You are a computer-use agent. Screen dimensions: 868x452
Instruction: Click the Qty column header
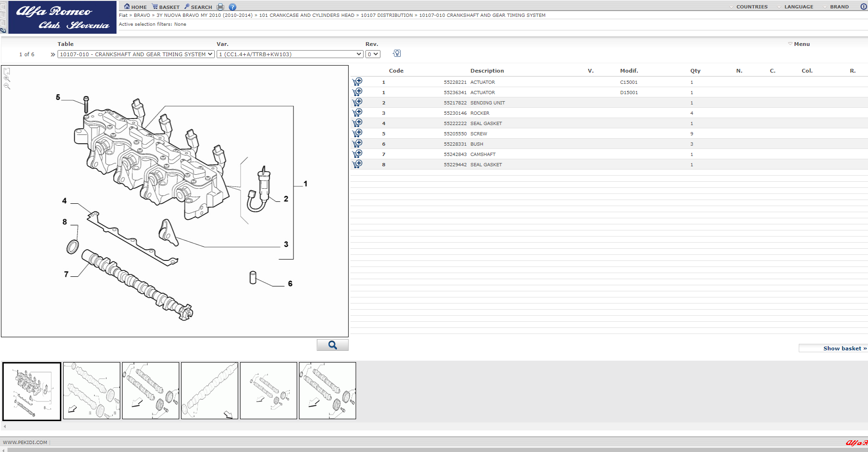pyautogui.click(x=695, y=71)
